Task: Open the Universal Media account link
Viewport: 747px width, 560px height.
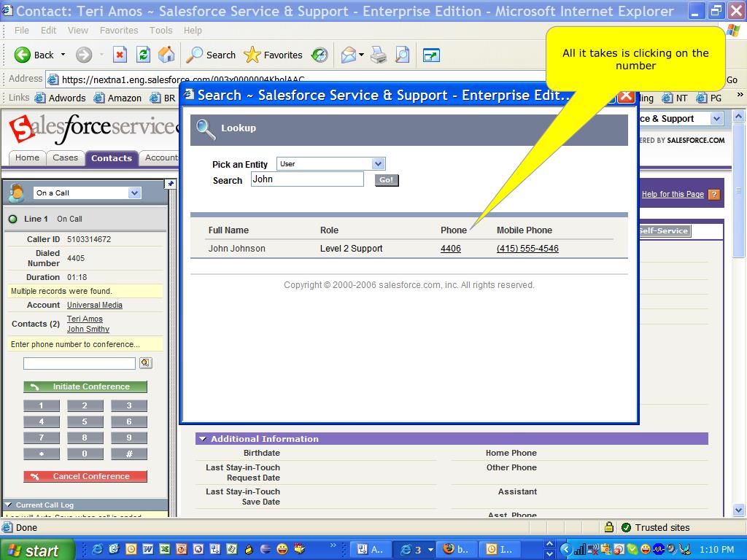Action: coord(95,305)
